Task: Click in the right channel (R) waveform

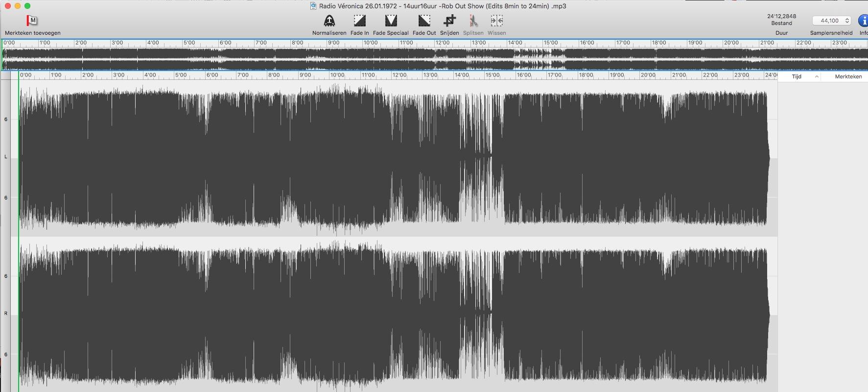Action: pos(392,314)
